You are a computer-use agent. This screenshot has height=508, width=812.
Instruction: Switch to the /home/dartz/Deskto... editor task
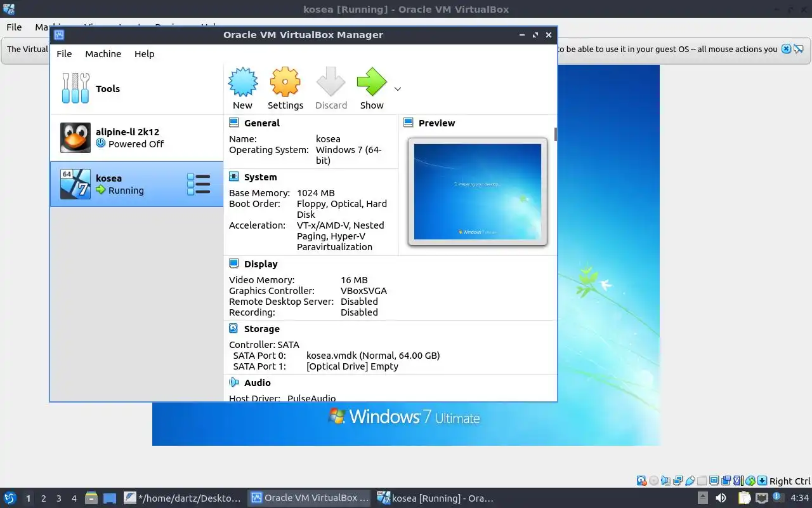click(x=183, y=498)
